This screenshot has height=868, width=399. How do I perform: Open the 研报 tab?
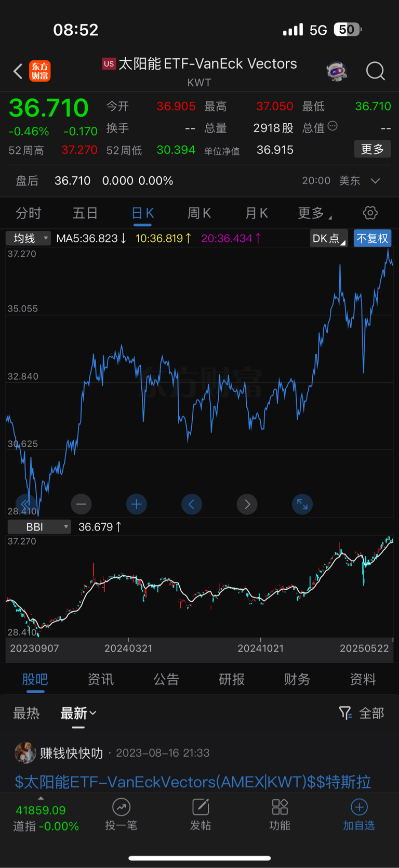(232, 679)
